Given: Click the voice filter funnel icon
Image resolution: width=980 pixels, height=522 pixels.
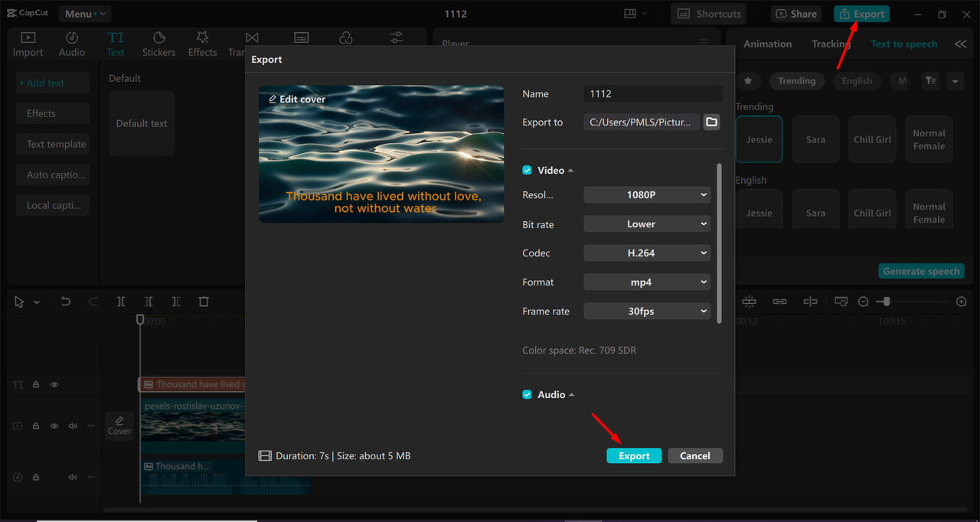Looking at the screenshot, I should click(x=930, y=80).
